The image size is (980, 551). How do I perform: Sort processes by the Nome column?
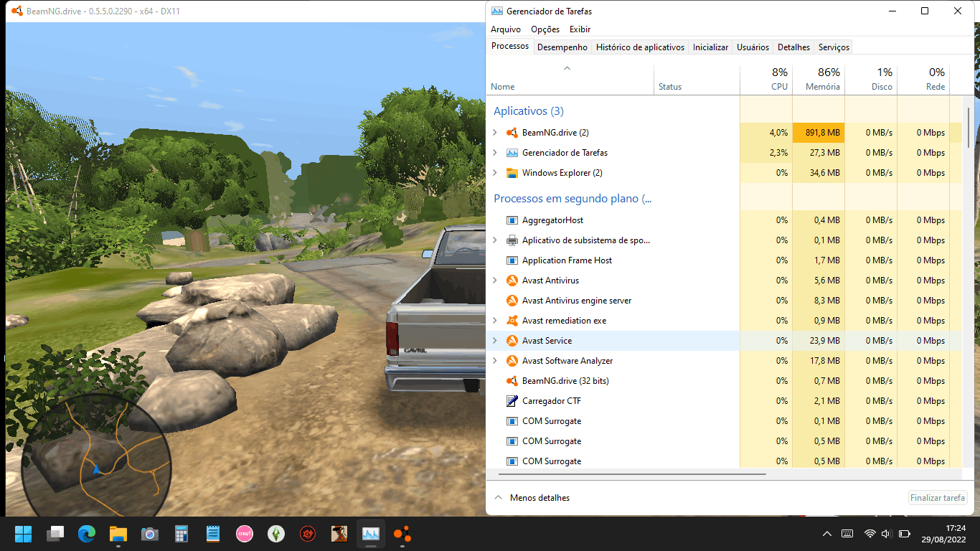click(570, 80)
